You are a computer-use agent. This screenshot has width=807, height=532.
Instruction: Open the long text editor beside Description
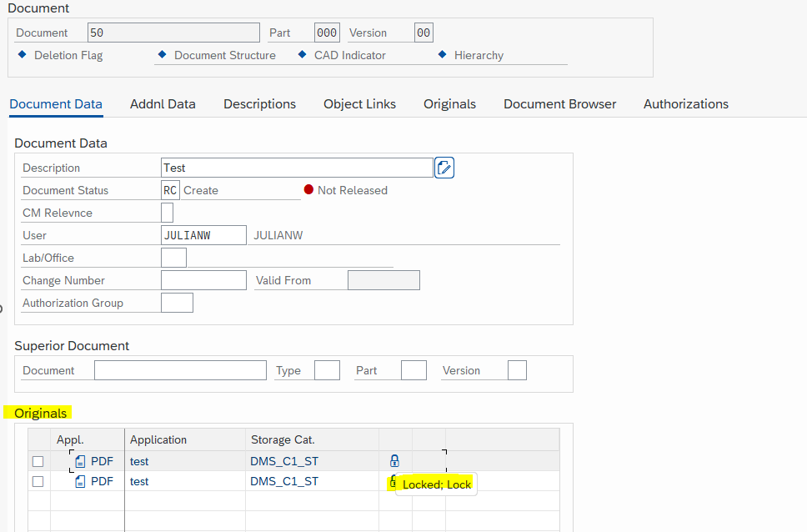[x=444, y=167]
